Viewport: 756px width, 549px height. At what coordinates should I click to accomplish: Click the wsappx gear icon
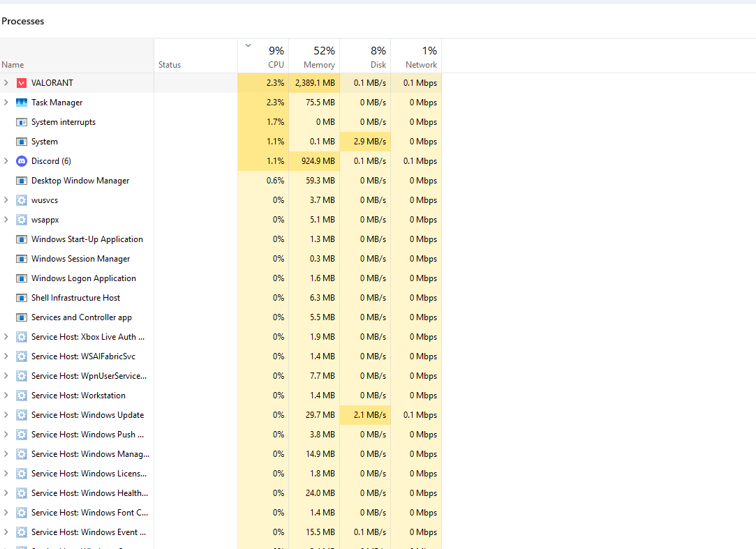tap(21, 220)
